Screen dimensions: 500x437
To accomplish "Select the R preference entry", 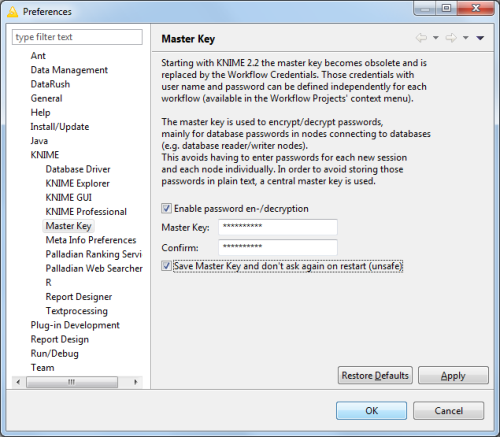I will tap(49, 283).
